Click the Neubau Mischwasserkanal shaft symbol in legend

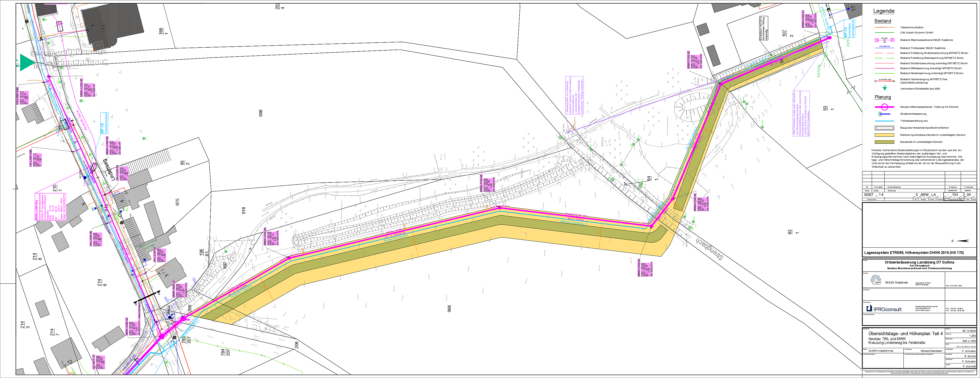click(x=885, y=107)
